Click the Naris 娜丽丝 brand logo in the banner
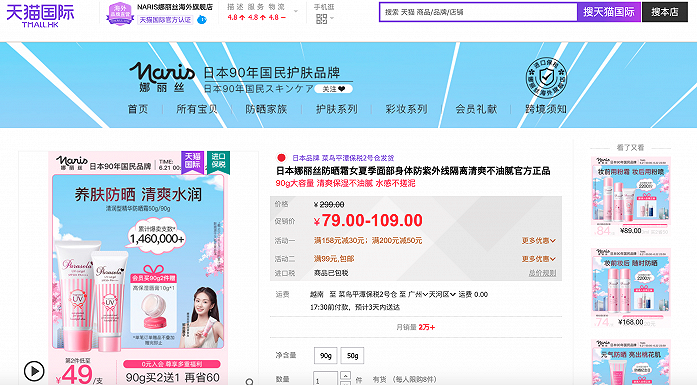Image resolution: width=697 pixels, height=391 pixels. [162, 77]
